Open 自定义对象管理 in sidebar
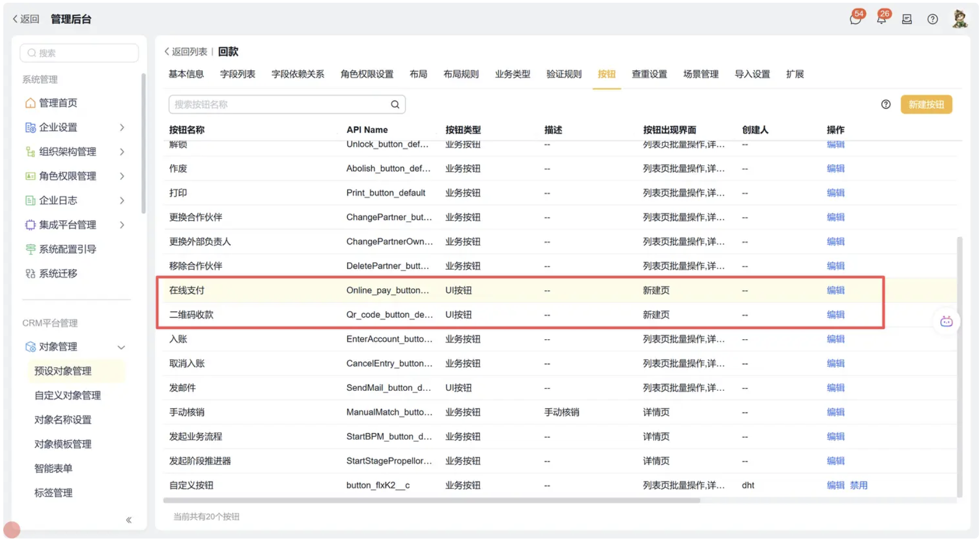Image resolution: width=980 pixels, height=539 pixels. tap(68, 395)
